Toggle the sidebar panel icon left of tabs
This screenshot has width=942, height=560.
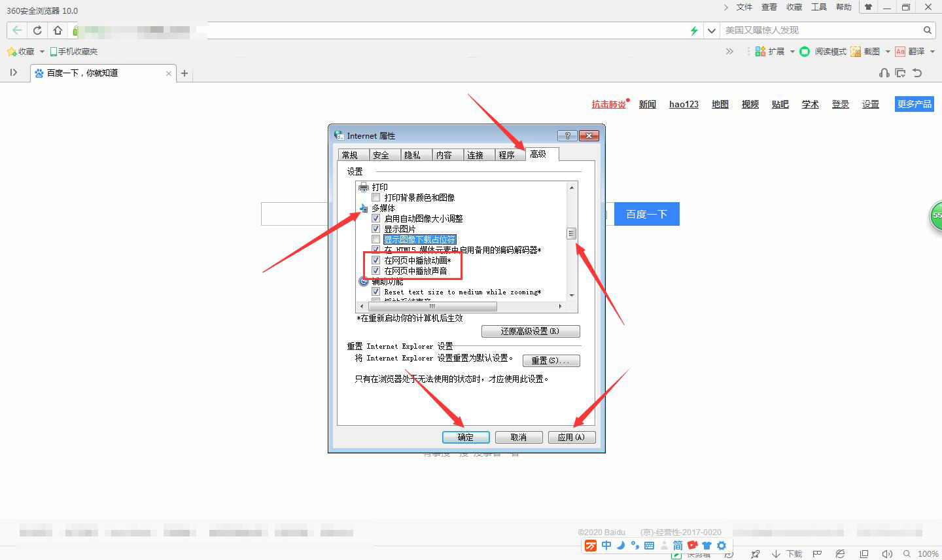pos(13,73)
